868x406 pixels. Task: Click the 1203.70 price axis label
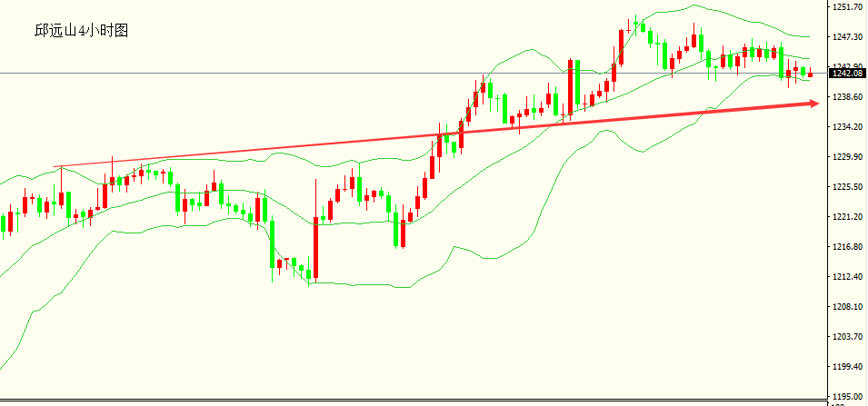(x=848, y=337)
